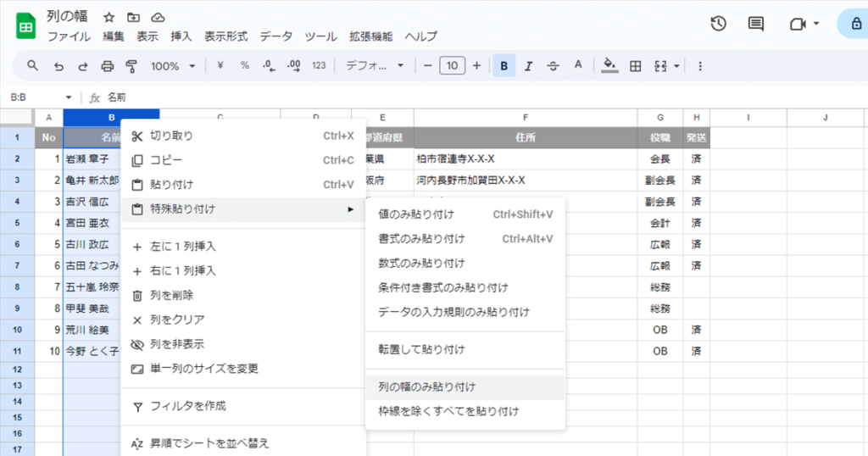Expand the font family dropdown
The height and width of the screenshot is (456, 868).
click(375, 66)
